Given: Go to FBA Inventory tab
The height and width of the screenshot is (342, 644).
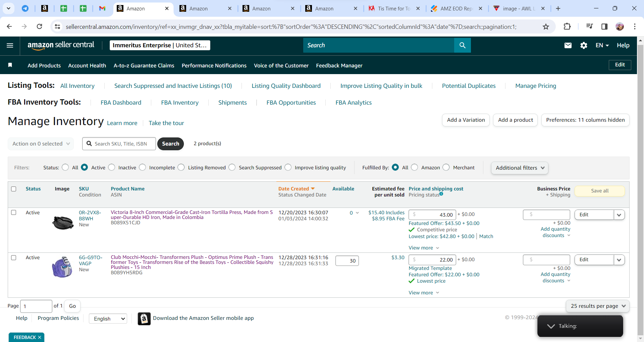Looking at the screenshot, I should tap(180, 103).
